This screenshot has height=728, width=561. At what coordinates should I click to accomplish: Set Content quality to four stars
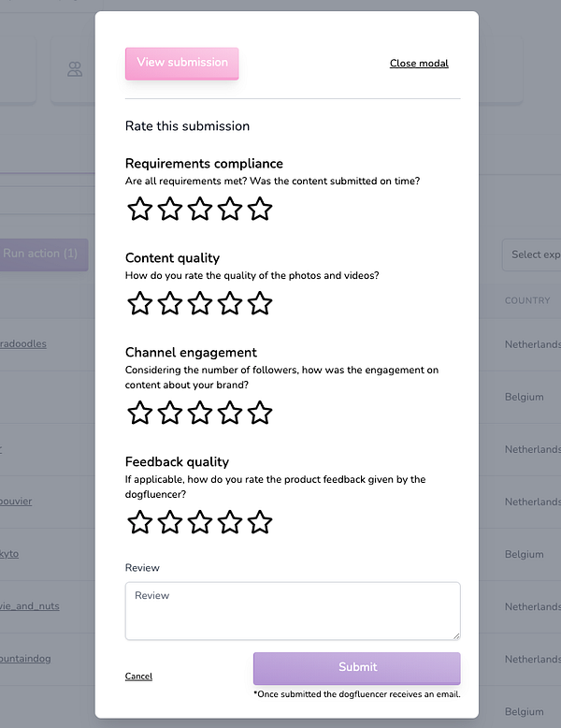(x=230, y=303)
